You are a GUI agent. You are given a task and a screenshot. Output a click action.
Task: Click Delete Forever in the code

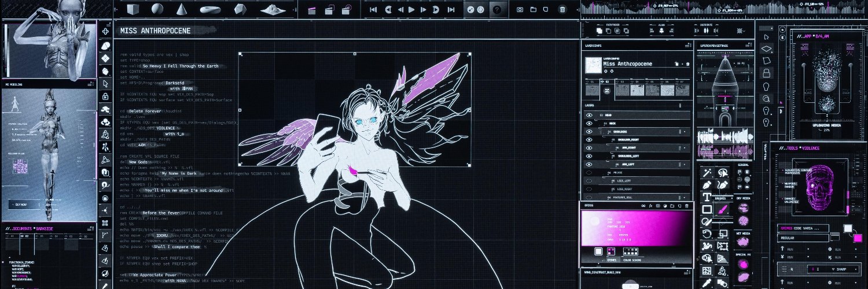click(x=145, y=110)
